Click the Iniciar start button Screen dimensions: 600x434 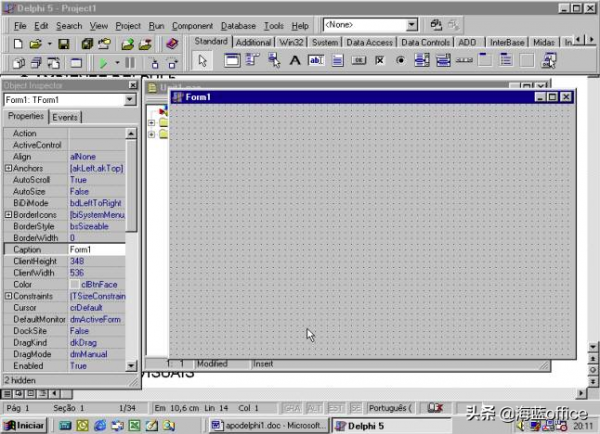tap(25, 425)
